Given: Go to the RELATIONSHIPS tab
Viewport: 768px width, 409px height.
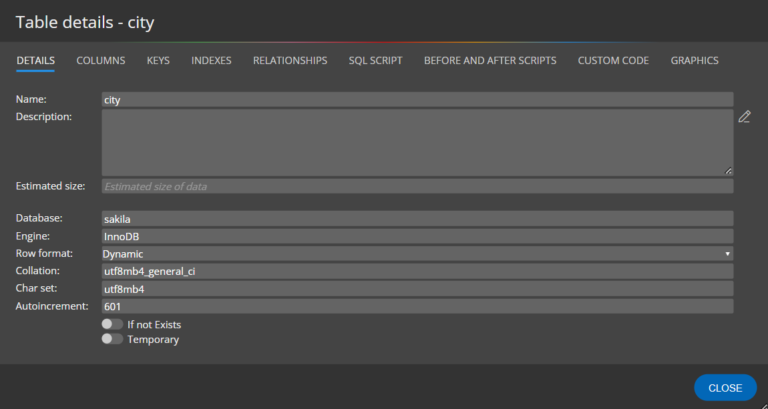Looking at the screenshot, I should (290, 61).
